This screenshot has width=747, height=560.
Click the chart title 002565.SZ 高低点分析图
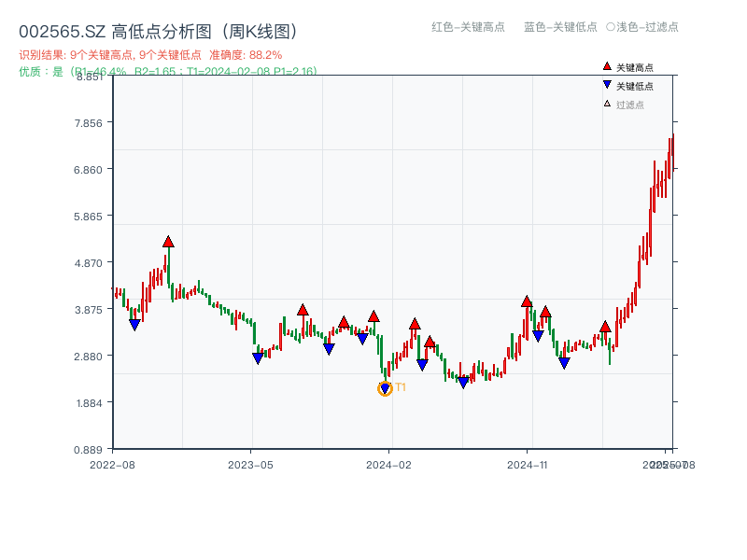(160, 32)
